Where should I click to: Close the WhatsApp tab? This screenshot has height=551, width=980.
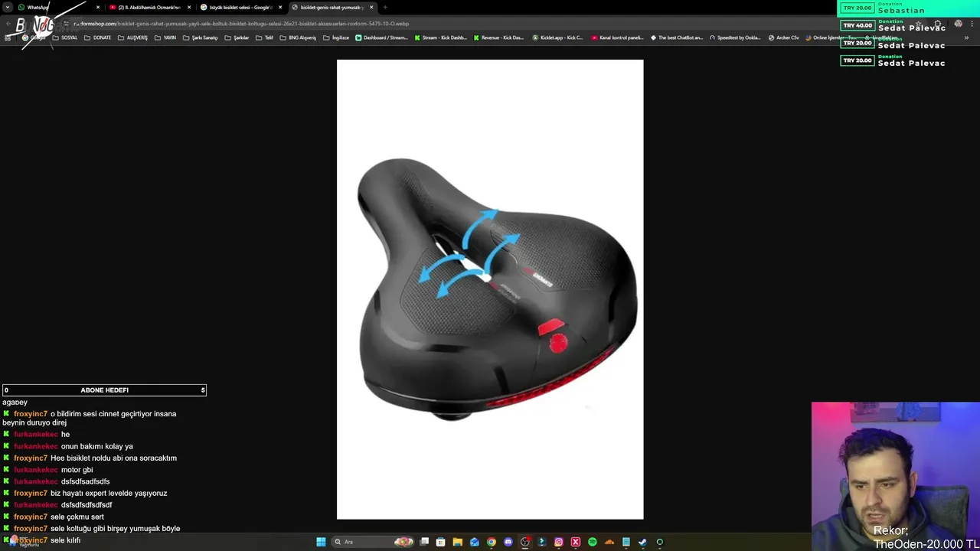click(x=97, y=7)
